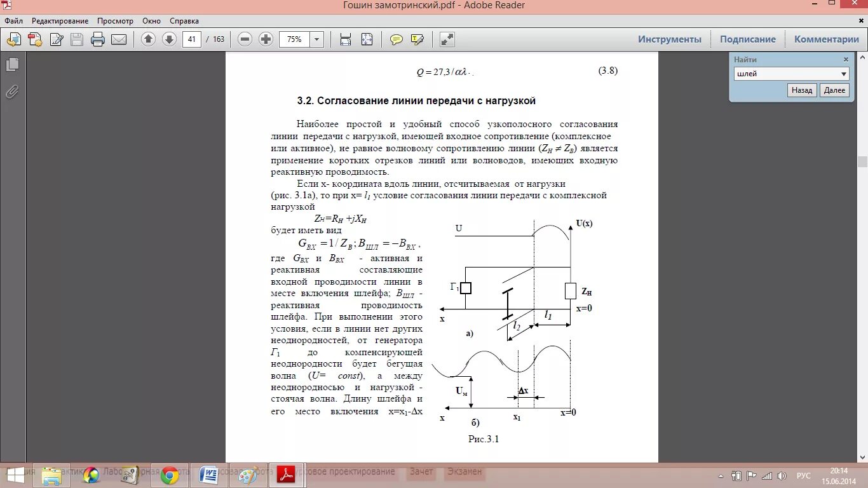The width and height of the screenshot is (868, 488).
Task: Click the Create PDF online icon
Action: click(x=36, y=39)
